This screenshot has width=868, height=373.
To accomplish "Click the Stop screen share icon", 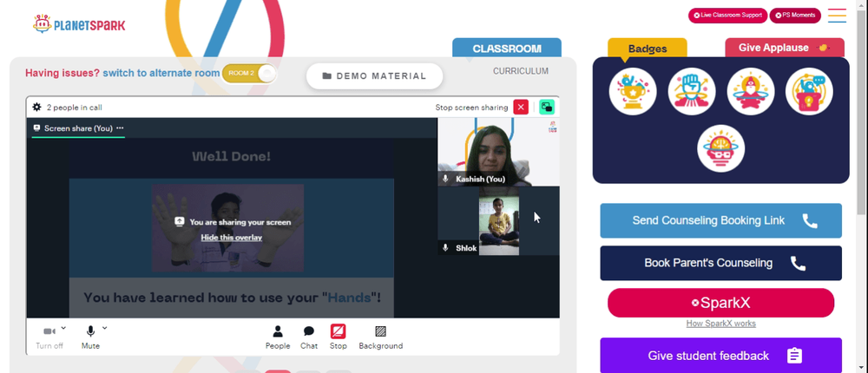I will 339,331.
